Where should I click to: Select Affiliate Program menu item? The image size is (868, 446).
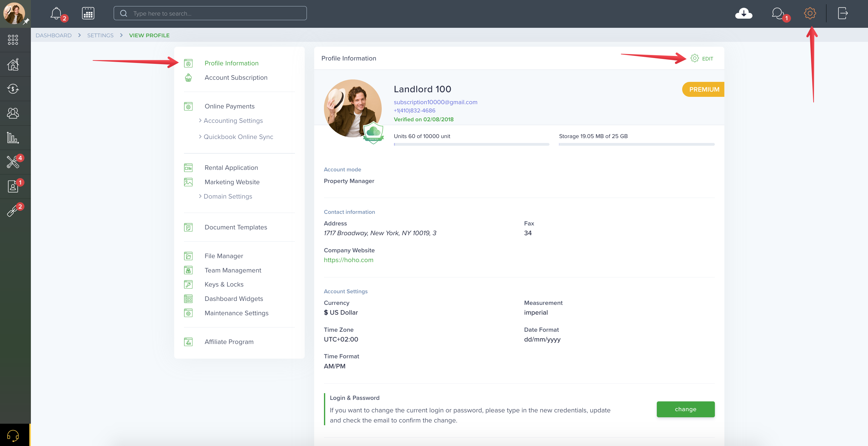[229, 342]
